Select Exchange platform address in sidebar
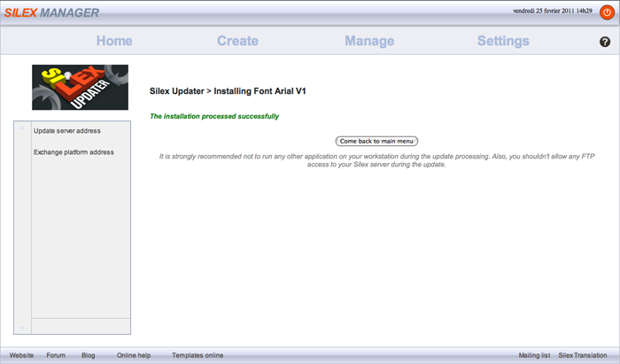Screen dimensions: 620x364 pos(74,152)
